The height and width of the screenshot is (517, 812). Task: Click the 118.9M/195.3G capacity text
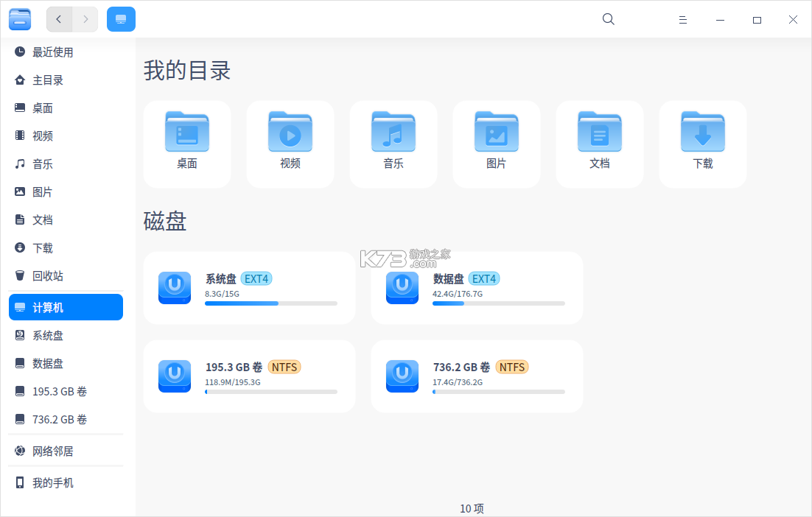(233, 382)
